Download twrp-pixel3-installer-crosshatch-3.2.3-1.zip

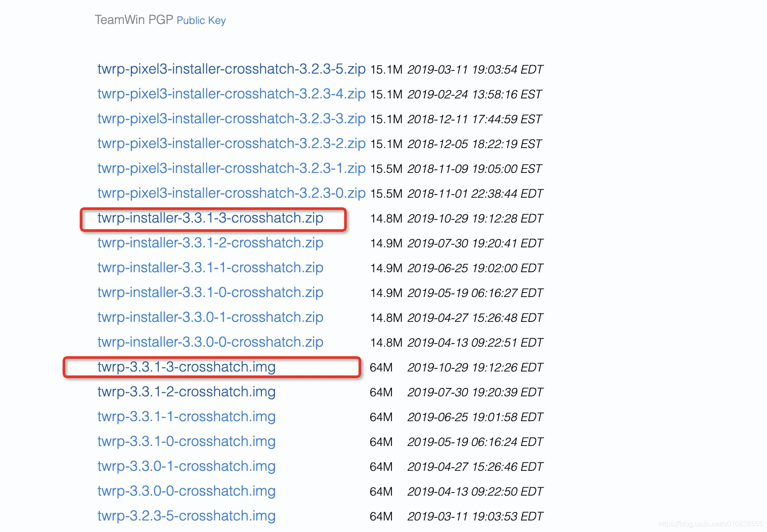coord(231,168)
